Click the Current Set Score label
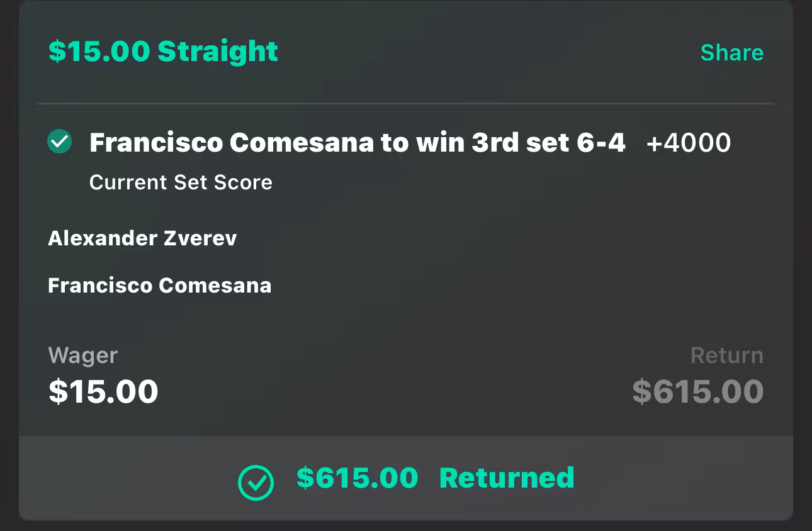 click(181, 182)
